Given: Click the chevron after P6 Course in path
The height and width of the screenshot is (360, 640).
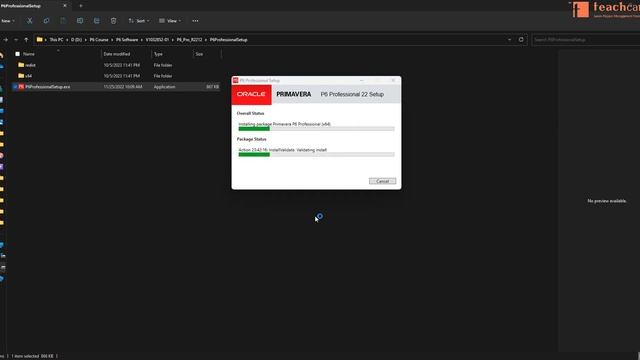Looking at the screenshot, I should 112,40.
